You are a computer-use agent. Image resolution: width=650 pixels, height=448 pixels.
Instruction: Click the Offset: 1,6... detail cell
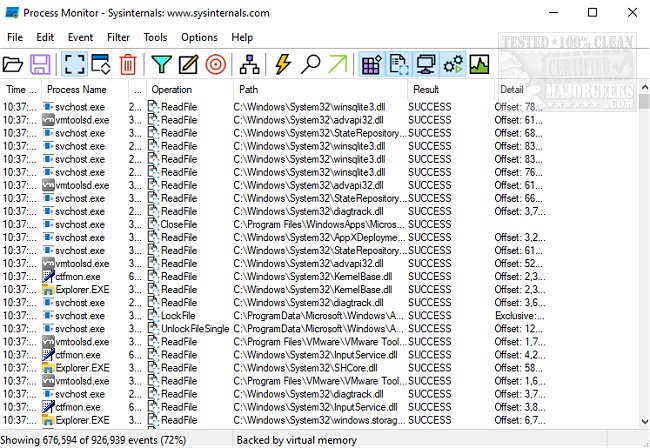[520, 381]
